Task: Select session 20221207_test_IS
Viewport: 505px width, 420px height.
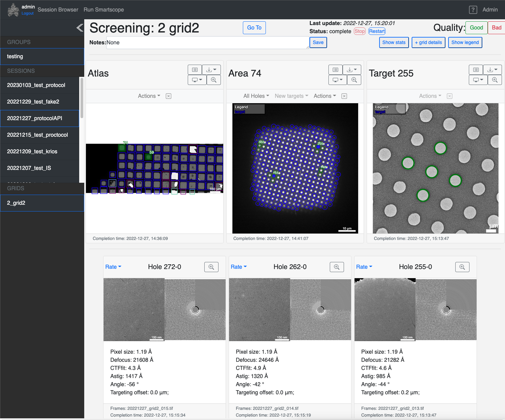Action: (40, 168)
